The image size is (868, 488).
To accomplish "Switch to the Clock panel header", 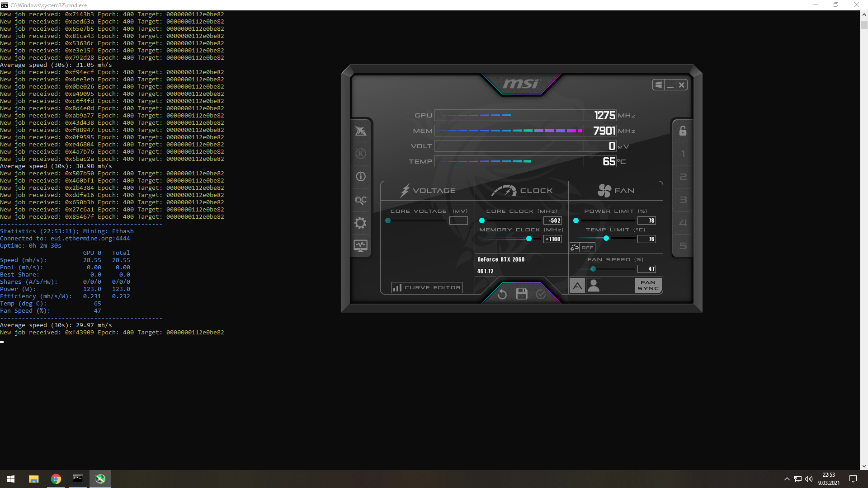I will point(522,191).
